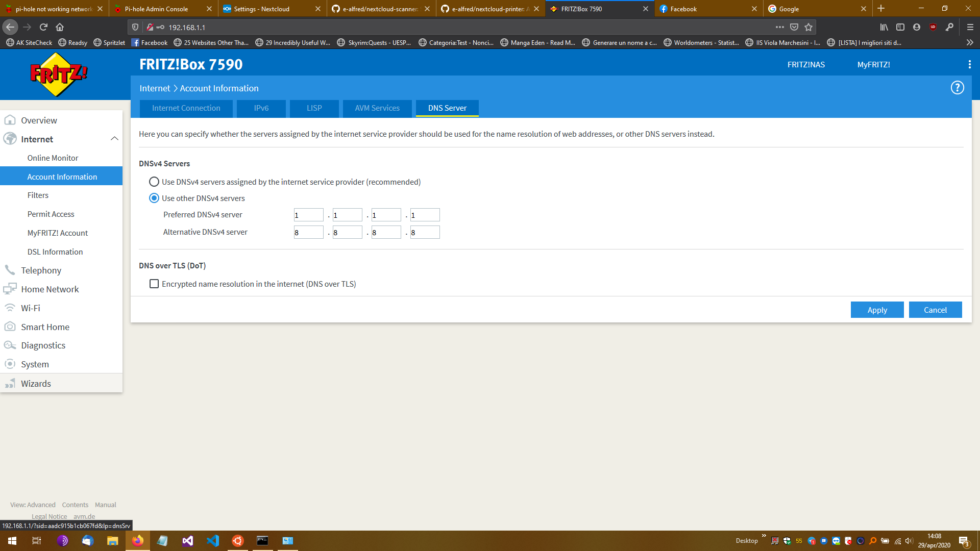Bookmark this page with star icon
Viewport: 980px width, 551px height.
coord(808,27)
